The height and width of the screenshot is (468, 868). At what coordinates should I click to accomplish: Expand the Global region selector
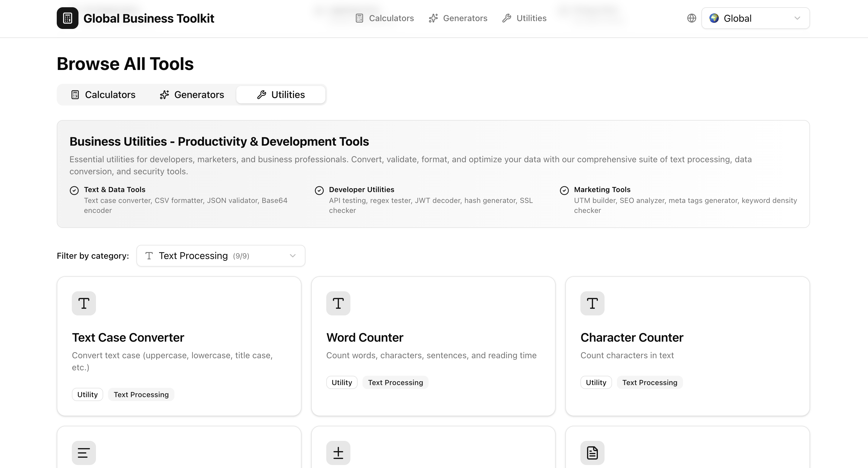click(755, 18)
